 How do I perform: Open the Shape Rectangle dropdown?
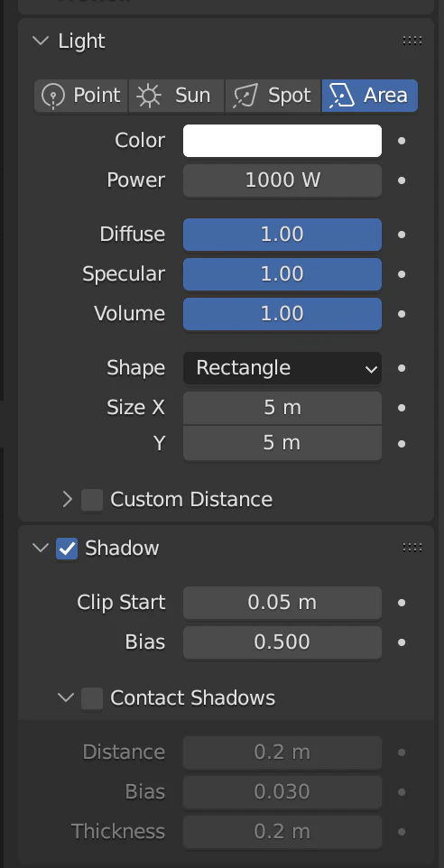pos(282,368)
